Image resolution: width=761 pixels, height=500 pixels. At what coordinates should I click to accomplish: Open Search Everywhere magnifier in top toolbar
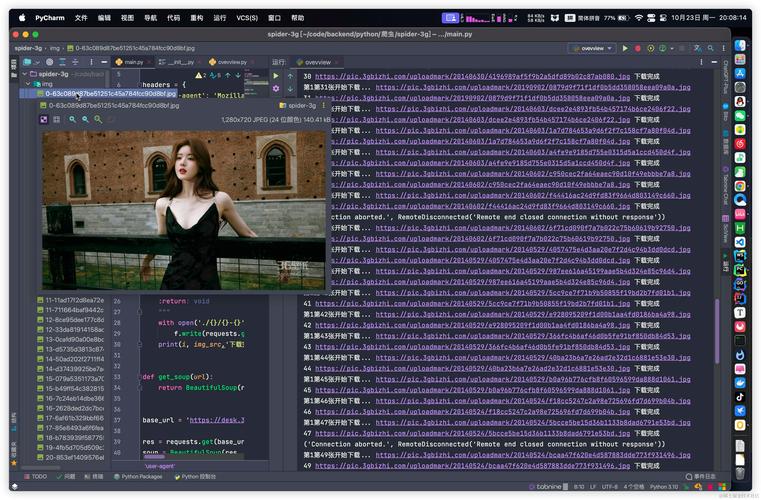710,49
